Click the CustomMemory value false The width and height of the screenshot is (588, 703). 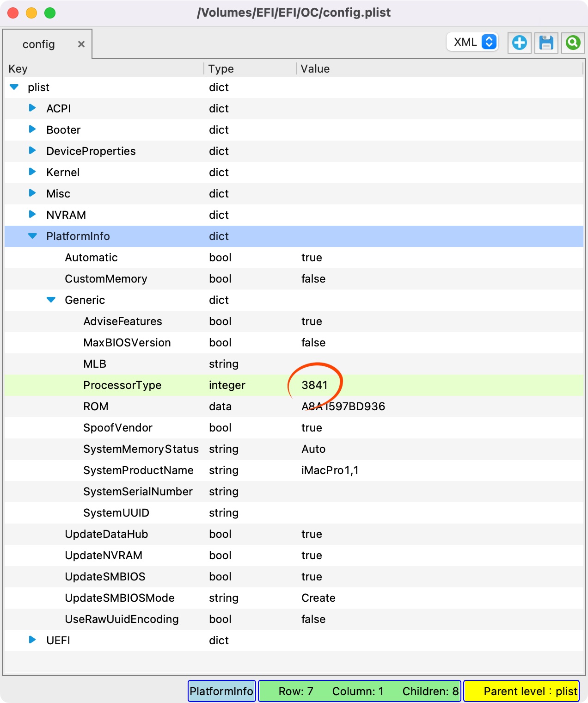(313, 279)
